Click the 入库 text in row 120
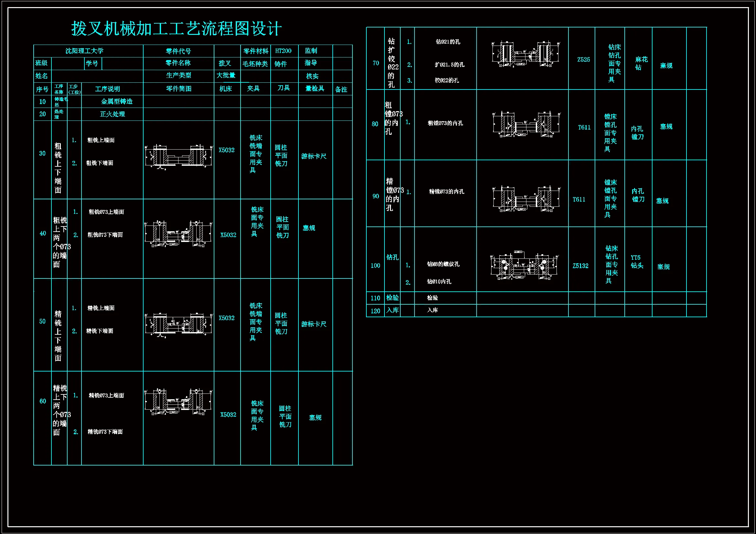Screen dimensions: 756x534 pyautogui.click(x=432, y=310)
